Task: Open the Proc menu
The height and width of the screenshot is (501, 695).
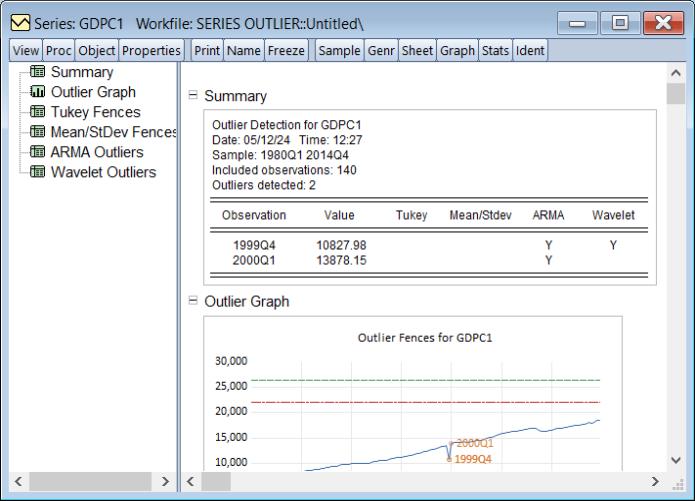Action: coord(58,50)
